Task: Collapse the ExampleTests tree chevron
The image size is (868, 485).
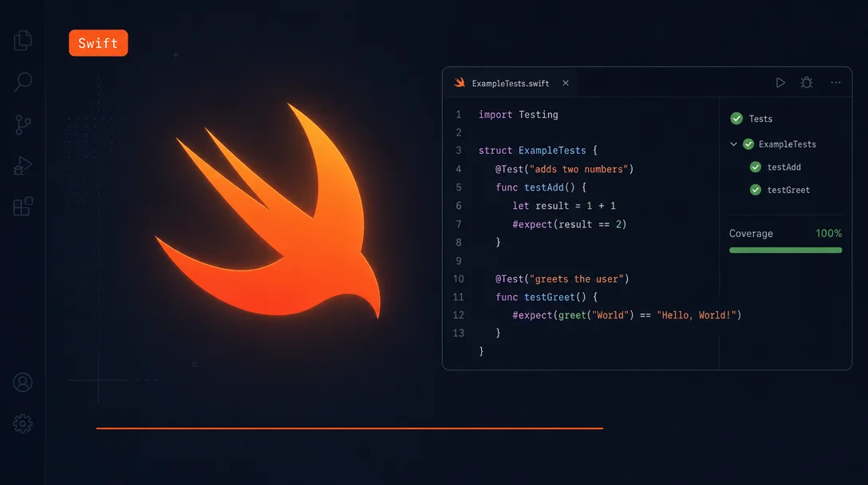Action: pos(733,144)
